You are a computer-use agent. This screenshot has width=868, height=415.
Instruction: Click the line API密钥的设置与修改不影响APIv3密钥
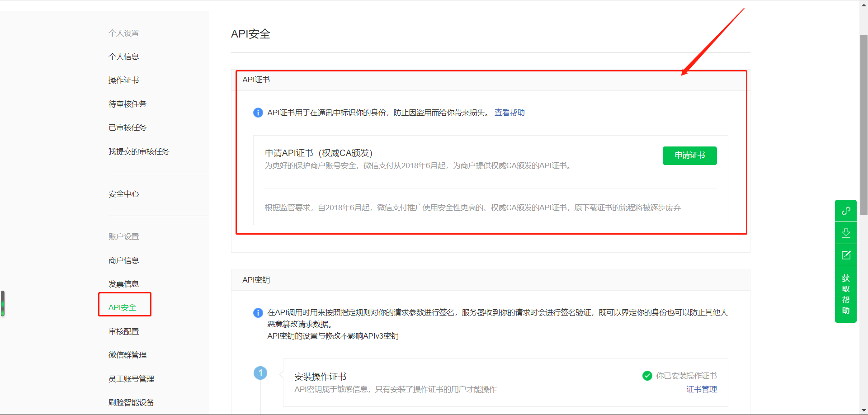point(333,336)
